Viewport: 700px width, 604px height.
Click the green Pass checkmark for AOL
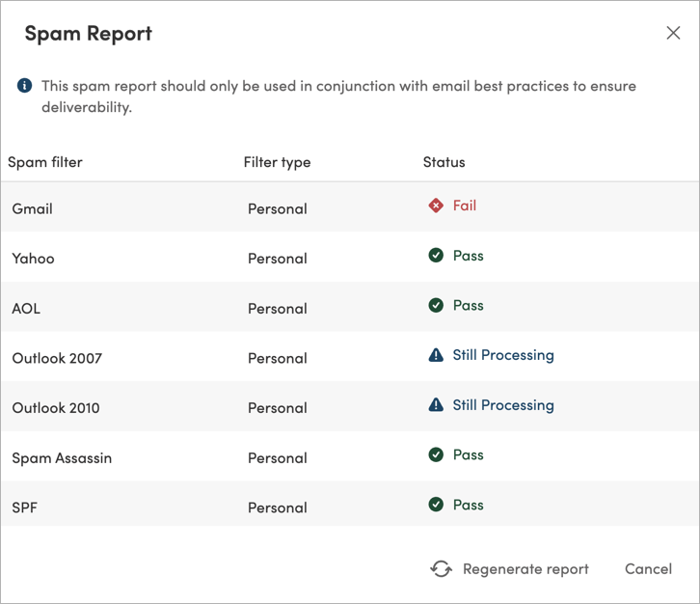click(436, 305)
